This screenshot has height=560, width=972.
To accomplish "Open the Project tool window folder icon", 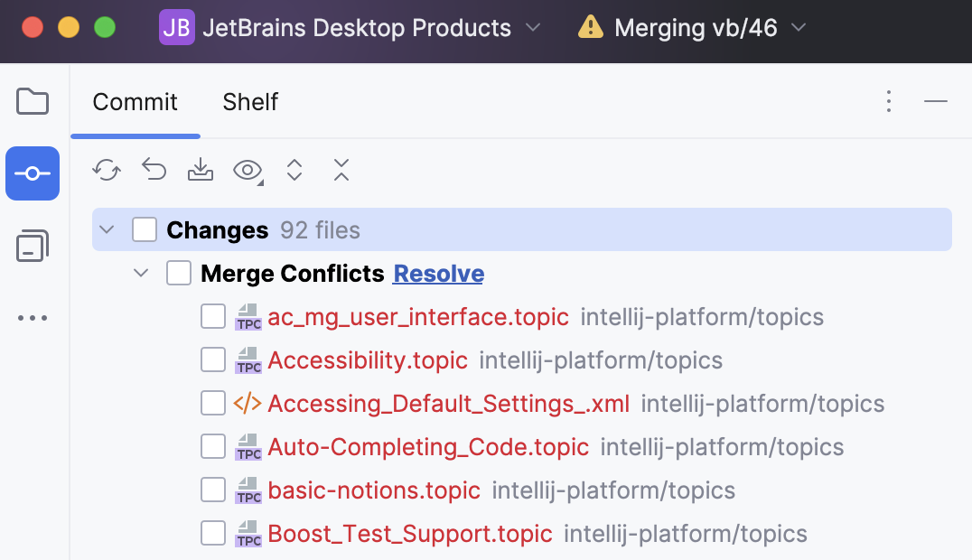I will [33, 101].
